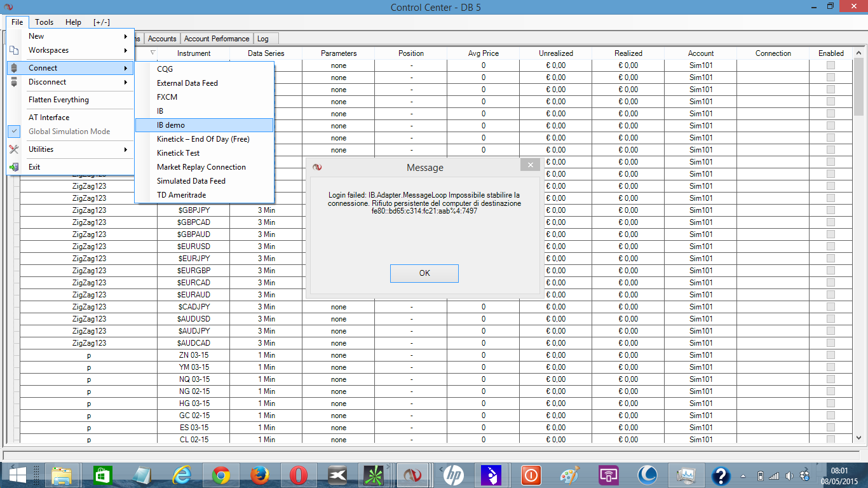Click the Disconnect plug icon in File menu
Screen dimensions: 868x488
coord(14,82)
